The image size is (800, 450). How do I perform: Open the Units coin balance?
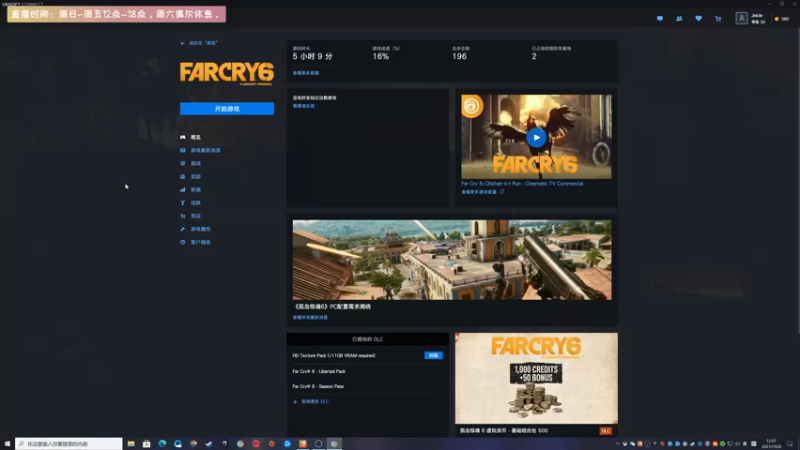click(x=782, y=19)
